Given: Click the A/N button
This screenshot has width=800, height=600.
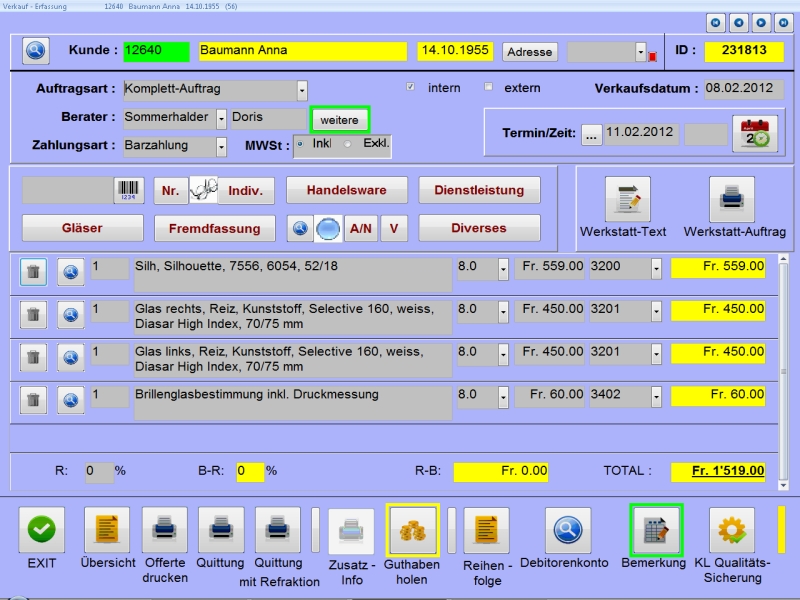Looking at the screenshot, I should tap(361, 228).
